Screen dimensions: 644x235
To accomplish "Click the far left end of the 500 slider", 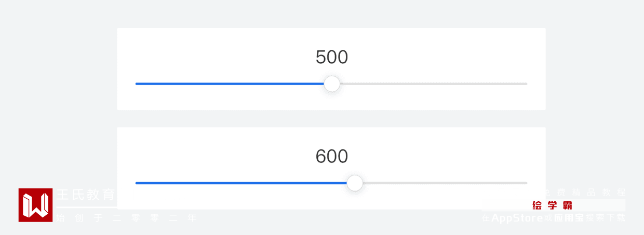I will click(137, 84).
